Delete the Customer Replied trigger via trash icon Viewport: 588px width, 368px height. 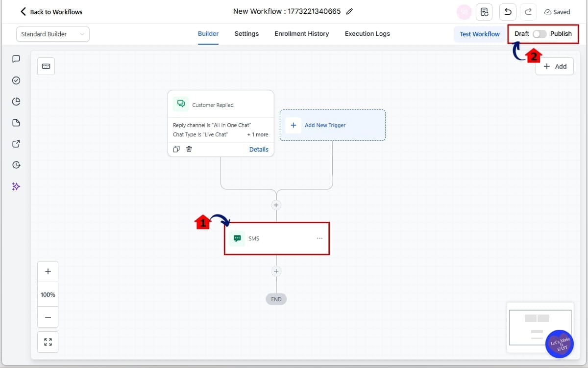(x=189, y=149)
